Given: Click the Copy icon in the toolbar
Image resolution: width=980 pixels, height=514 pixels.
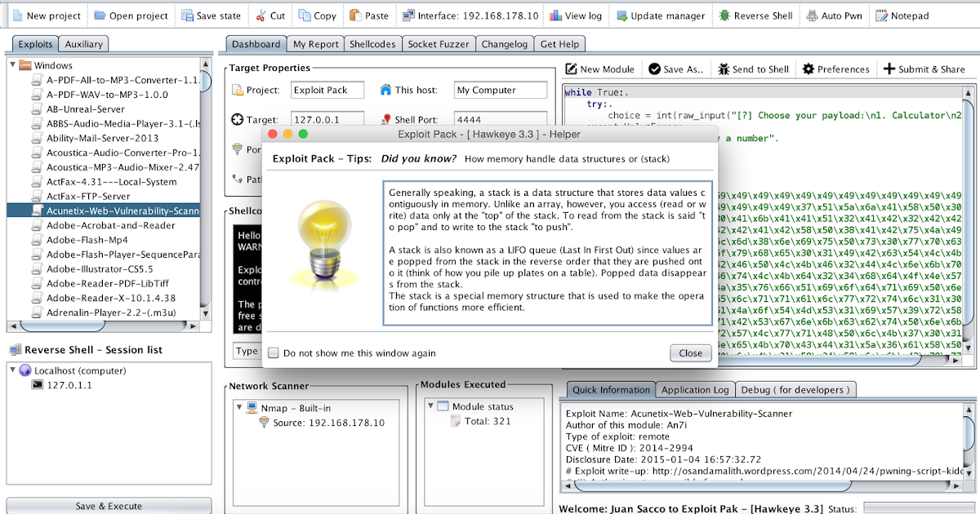Looking at the screenshot, I should coord(304,16).
